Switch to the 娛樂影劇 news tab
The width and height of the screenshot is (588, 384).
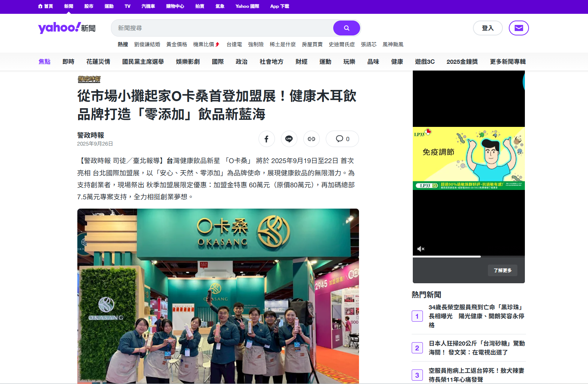click(188, 62)
